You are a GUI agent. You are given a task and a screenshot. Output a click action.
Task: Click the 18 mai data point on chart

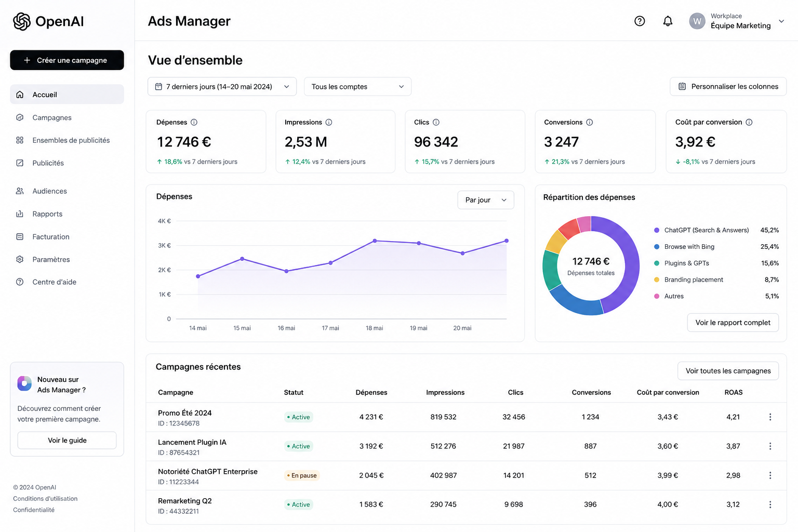point(375,241)
